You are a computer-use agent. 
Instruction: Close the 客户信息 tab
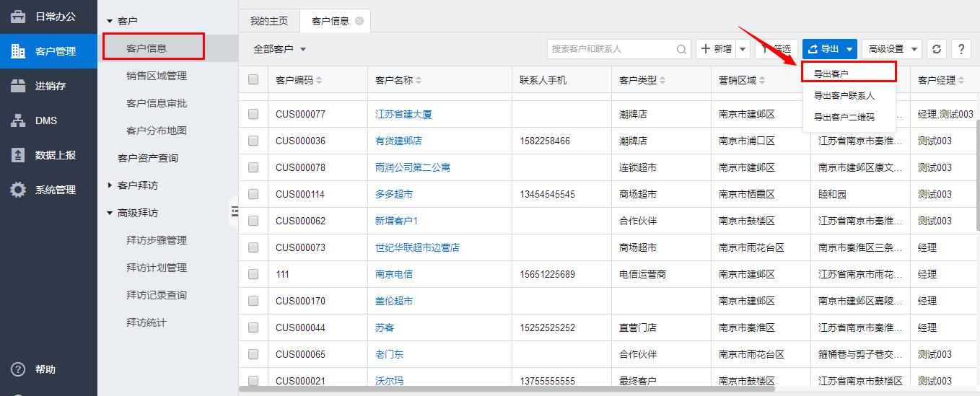359,21
